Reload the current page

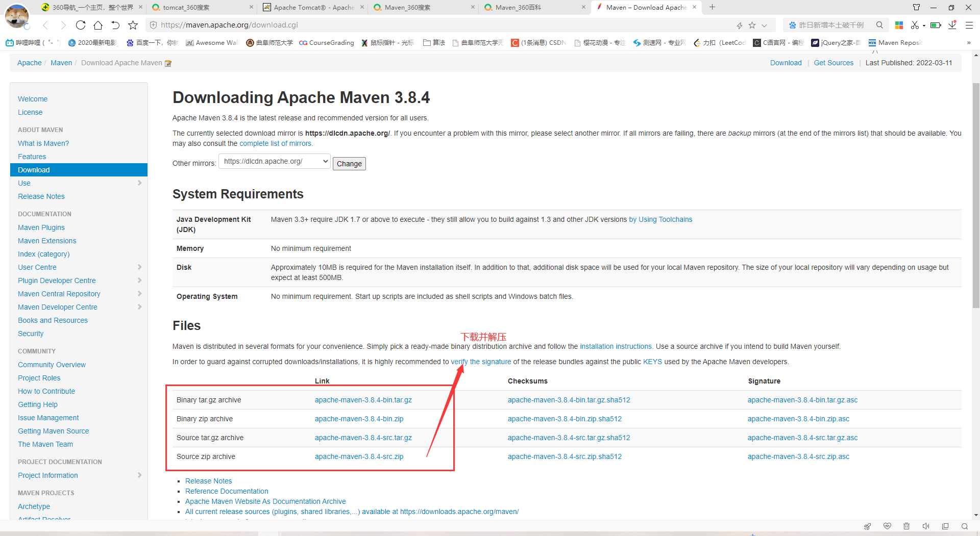[x=81, y=24]
